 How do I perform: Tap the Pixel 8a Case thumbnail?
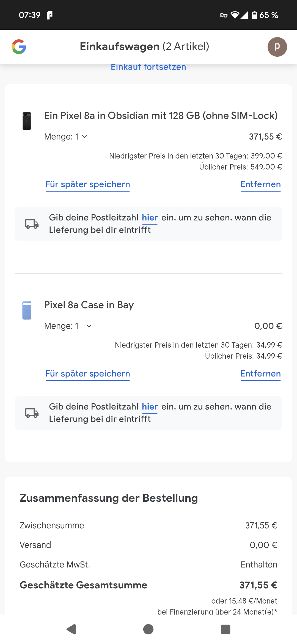[27, 310]
